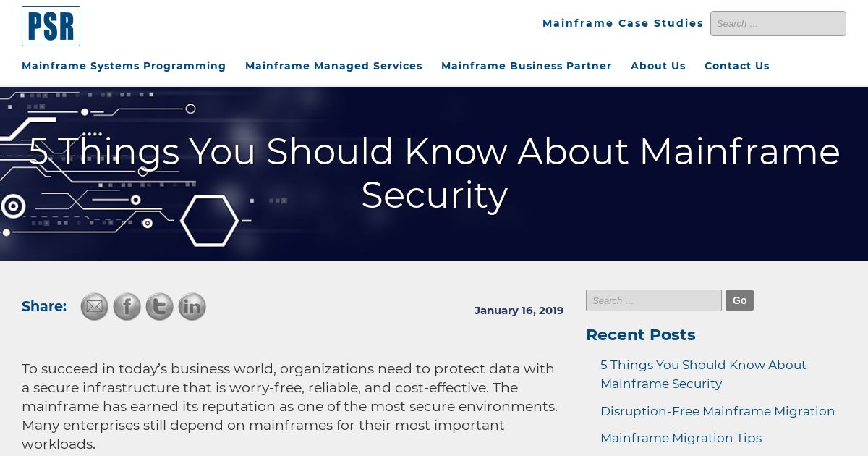Share the post on LinkedIn

click(192, 307)
